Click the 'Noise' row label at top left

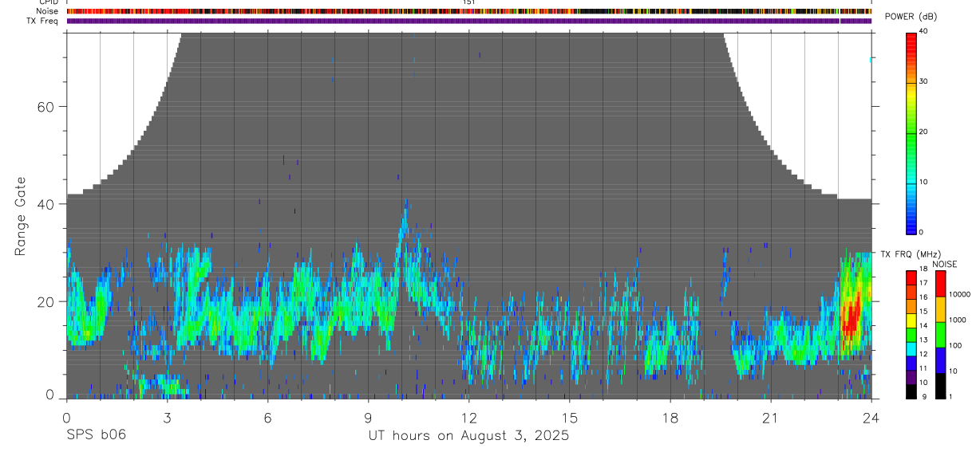pyautogui.click(x=49, y=11)
